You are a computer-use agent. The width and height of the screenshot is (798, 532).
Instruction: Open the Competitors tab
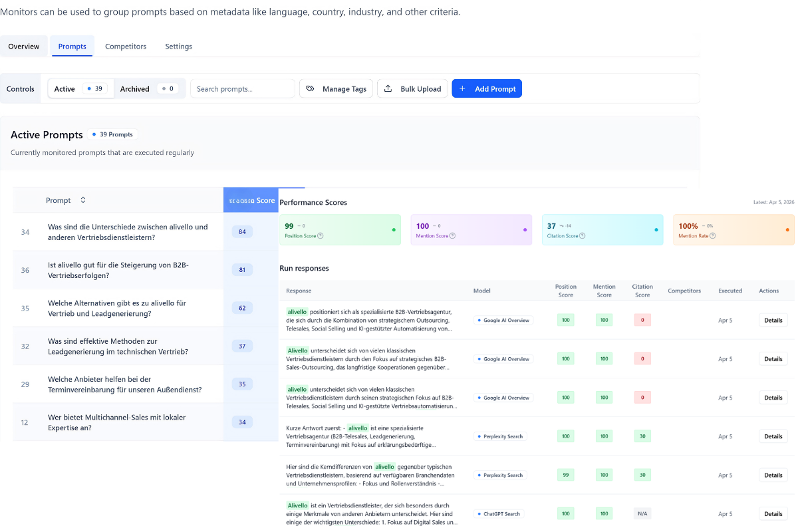coord(126,47)
